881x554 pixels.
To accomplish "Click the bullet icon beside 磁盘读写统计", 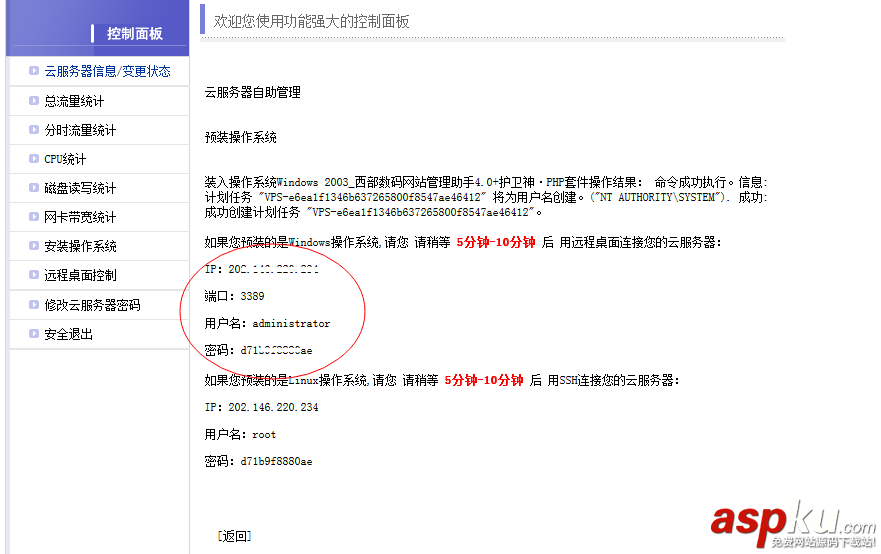I will [34, 188].
